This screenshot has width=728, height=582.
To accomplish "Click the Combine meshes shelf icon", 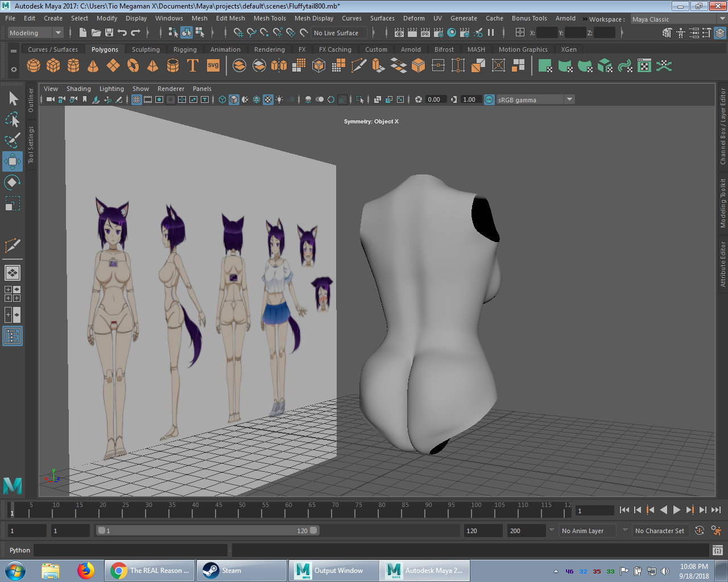I will [x=239, y=66].
